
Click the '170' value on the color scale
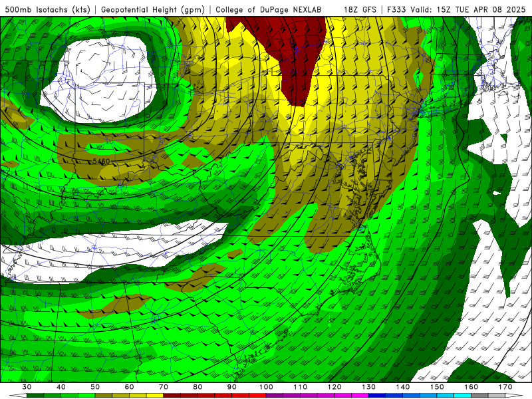[505, 387]
